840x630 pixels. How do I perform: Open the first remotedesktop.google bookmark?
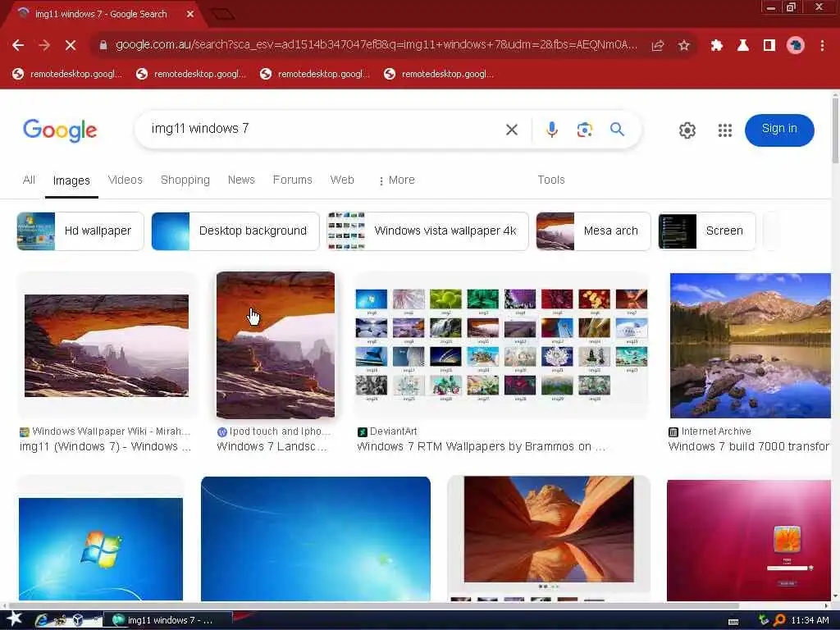tap(67, 74)
